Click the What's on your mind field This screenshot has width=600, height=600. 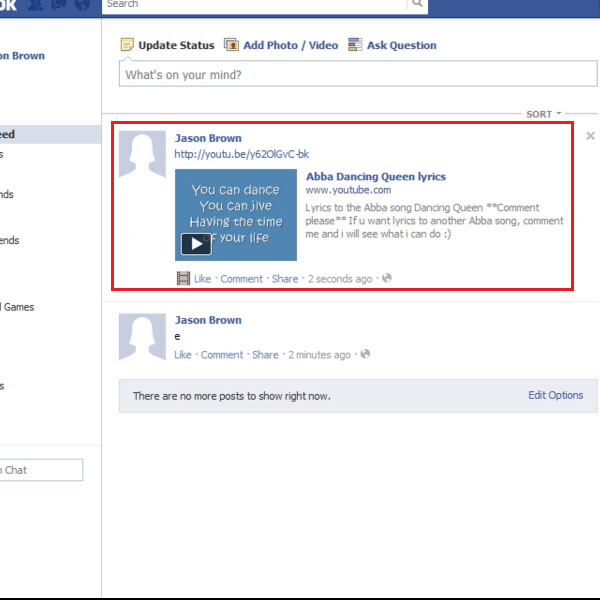[358, 73]
